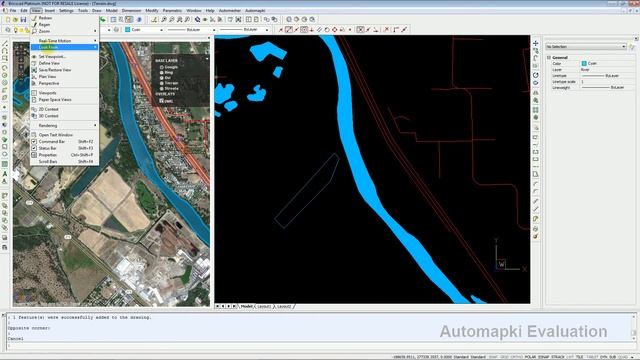Open the No Selection dropdown
The width and height of the screenshot is (640, 360).
click(586, 47)
